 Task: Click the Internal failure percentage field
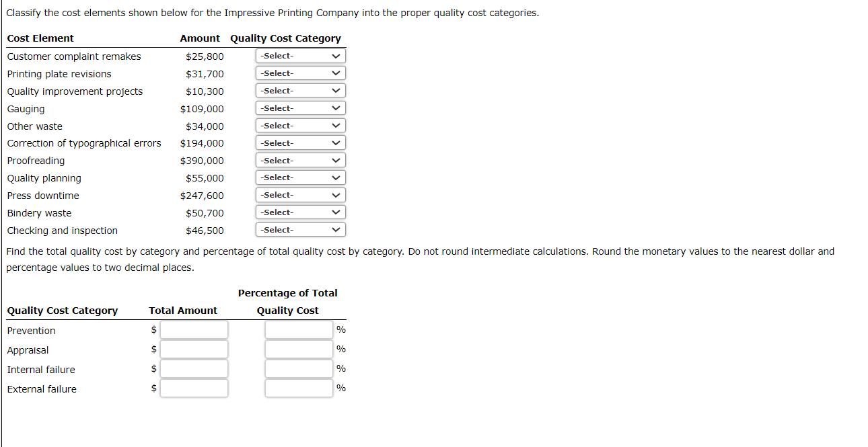tap(299, 367)
